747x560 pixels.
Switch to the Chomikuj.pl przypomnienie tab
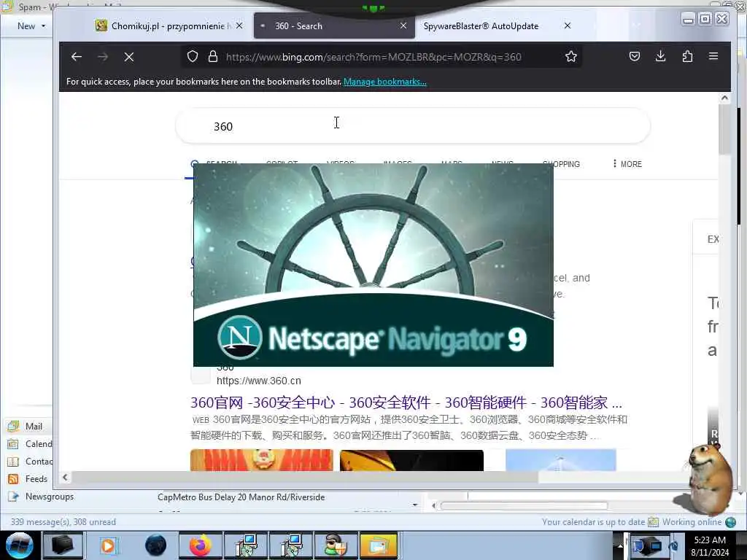pos(169,26)
